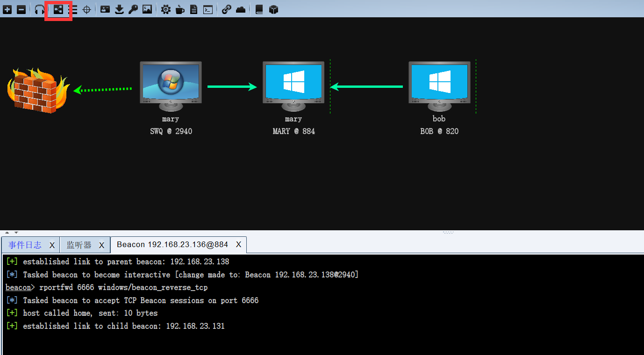Click the beacon> command prompt
The image size is (644, 355).
(x=20, y=287)
